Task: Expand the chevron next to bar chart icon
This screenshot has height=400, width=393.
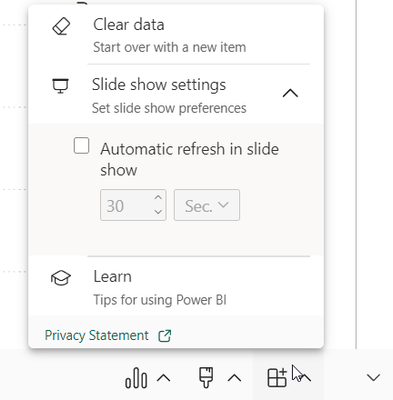Action: [x=164, y=378]
